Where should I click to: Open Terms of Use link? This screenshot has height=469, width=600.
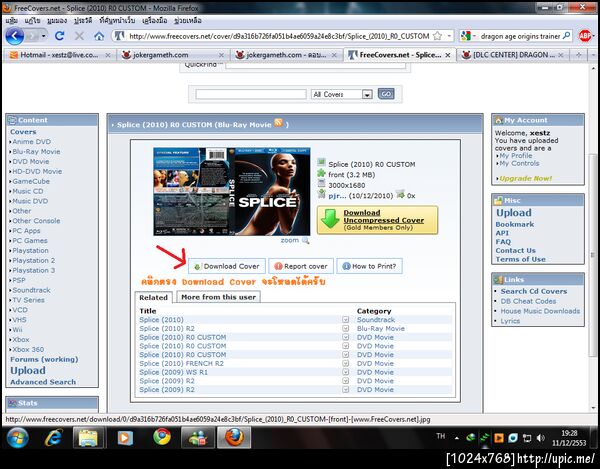click(520, 259)
